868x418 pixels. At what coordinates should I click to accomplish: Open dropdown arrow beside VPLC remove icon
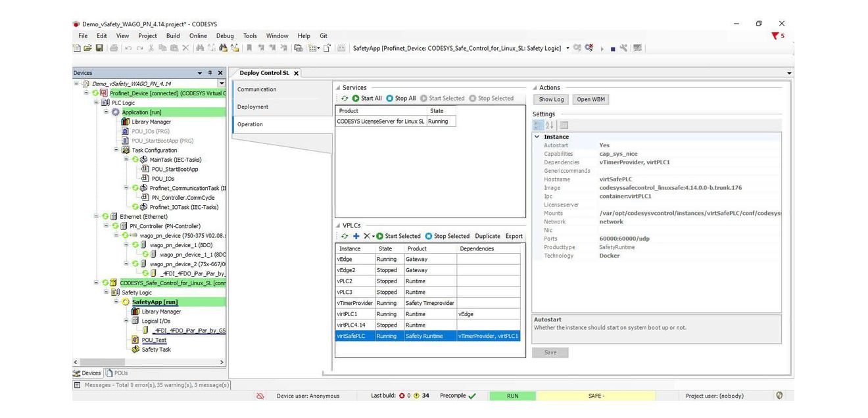click(x=374, y=236)
